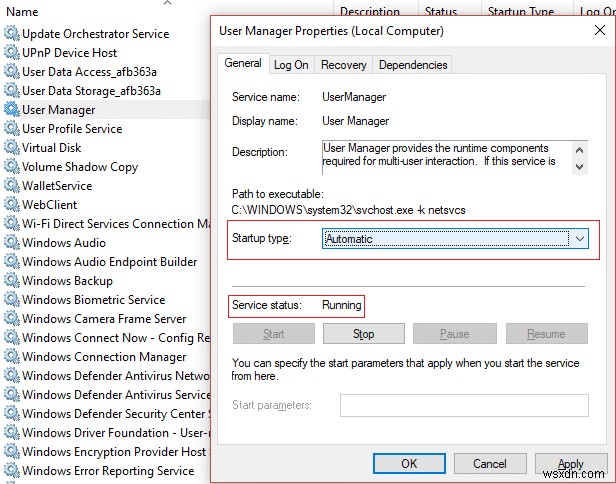Click the gear icon for Windows Audio
The width and height of the screenshot is (616, 484).
click(12, 243)
